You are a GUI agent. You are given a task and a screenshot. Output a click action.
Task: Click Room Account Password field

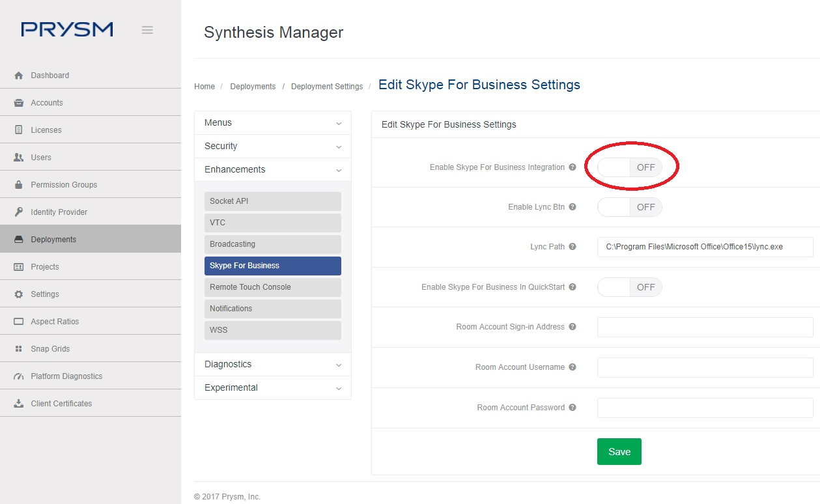pos(705,408)
